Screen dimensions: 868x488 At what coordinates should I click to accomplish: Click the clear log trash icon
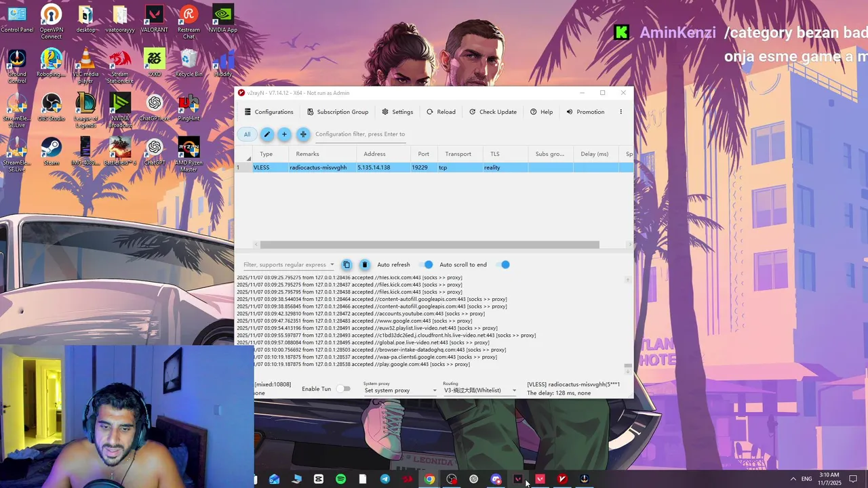(364, 264)
